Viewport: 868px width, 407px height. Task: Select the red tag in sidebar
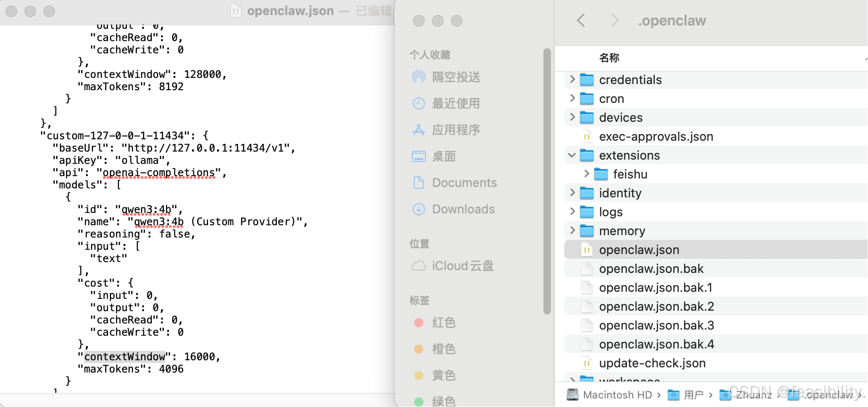tap(418, 322)
